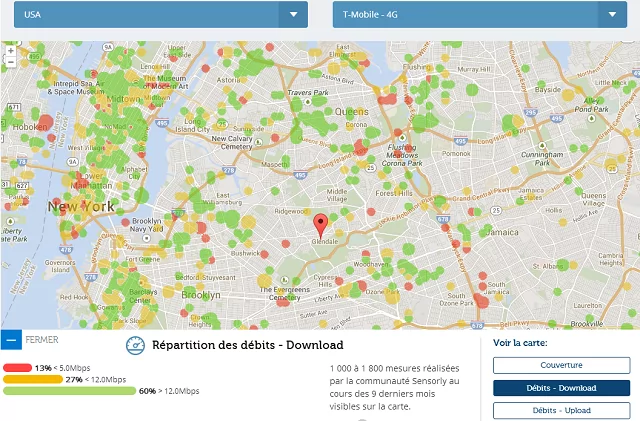Click the arrow on the USA selector
The width and height of the screenshot is (640, 421).
[292, 14]
